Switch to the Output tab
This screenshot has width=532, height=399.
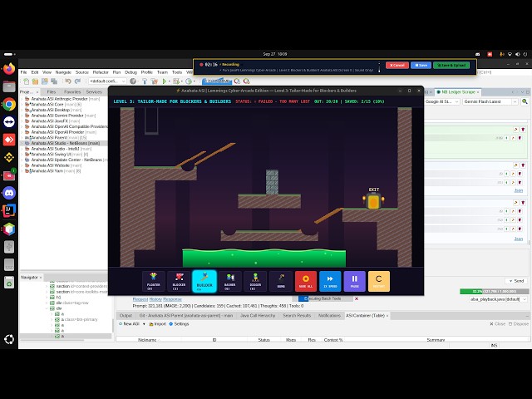click(x=126, y=316)
